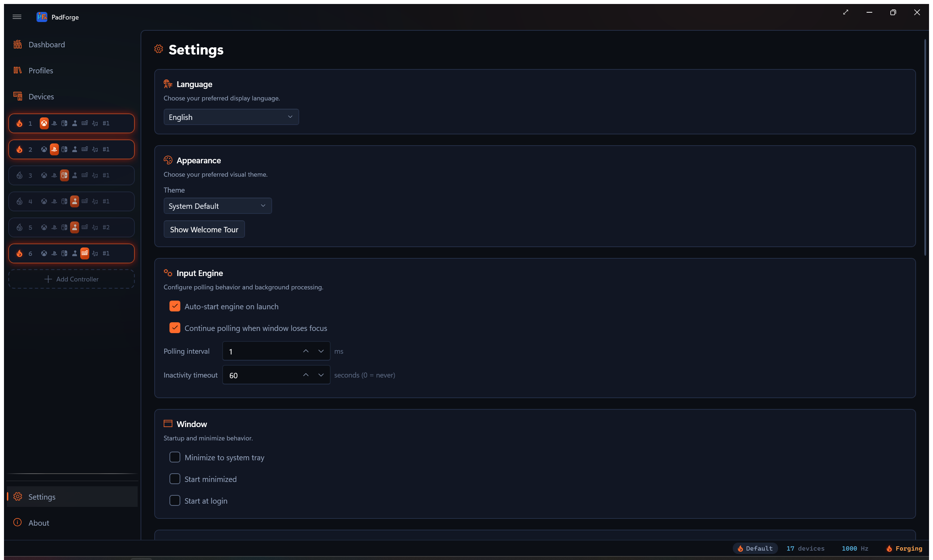
Task: Select PlayStation type for controller 1
Action: (54, 124)
